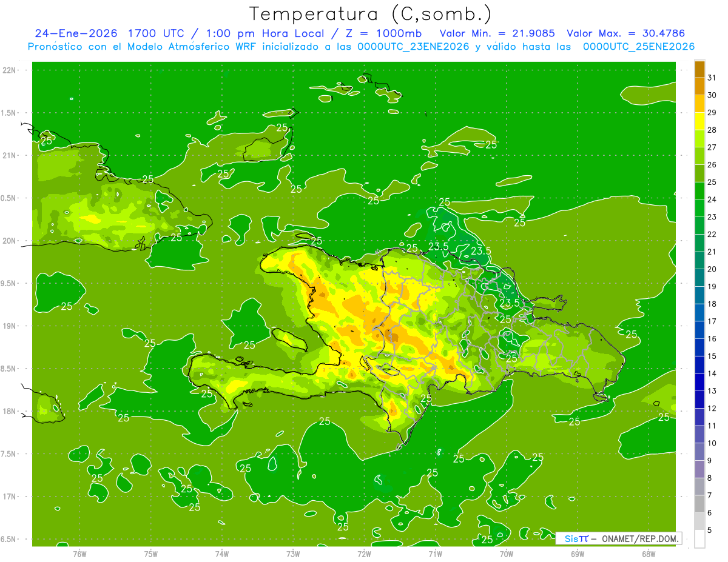Click the legend scale label 20
The width and height of the screenshot is (728, 562).
(x=712, y=269)
